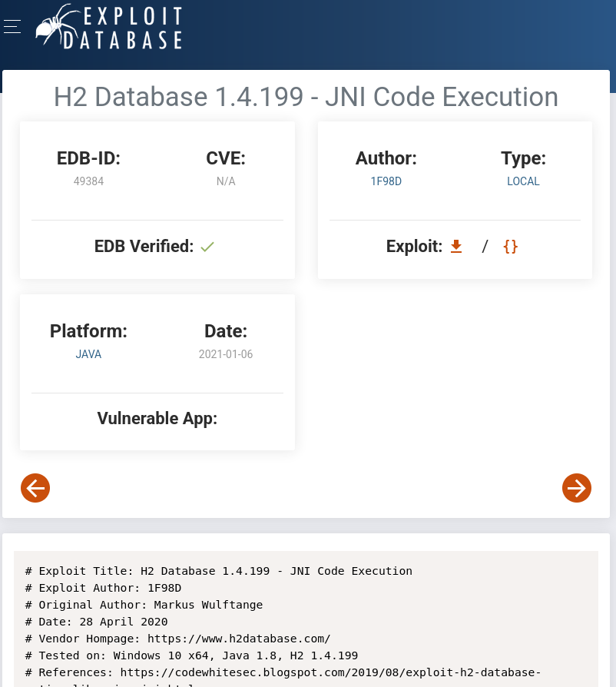Click the Exploit Author: 1F98D code line

(x=104, y=588)
